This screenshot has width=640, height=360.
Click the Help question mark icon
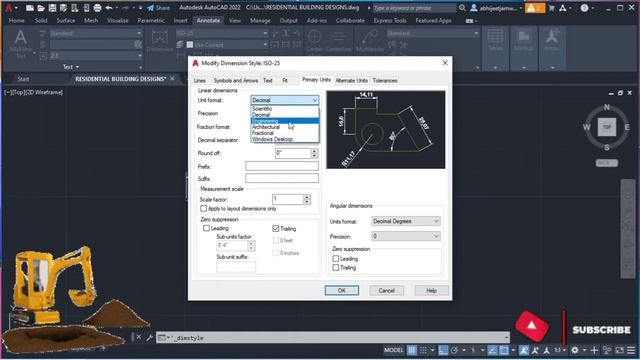[x=584, y=8]
